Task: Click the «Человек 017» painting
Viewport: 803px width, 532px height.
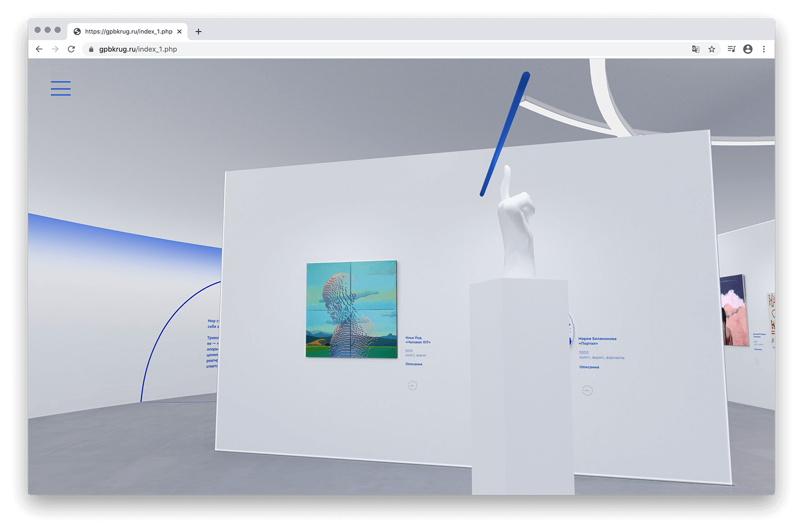Action: click(x=351, y=309)
